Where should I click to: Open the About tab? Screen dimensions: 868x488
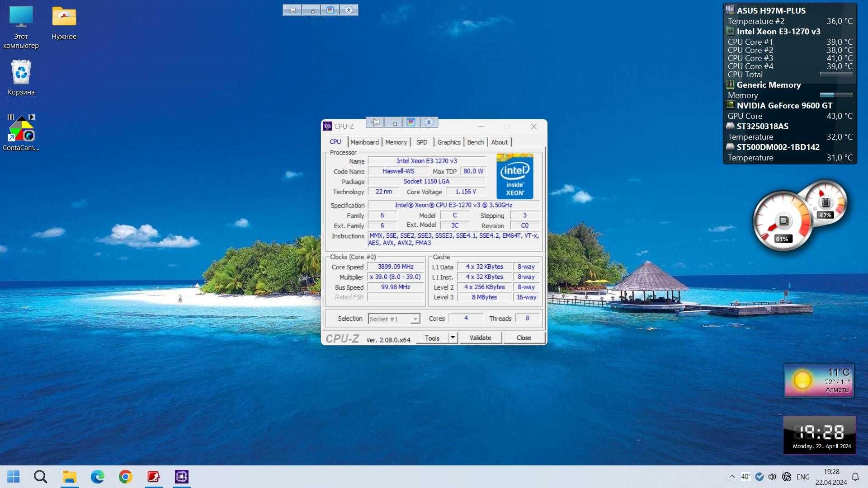(x=500, y=142)
